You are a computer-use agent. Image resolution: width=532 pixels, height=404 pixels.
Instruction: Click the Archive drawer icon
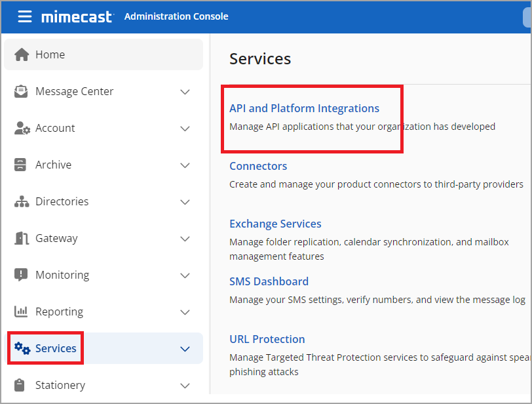(x=21, y=165)
